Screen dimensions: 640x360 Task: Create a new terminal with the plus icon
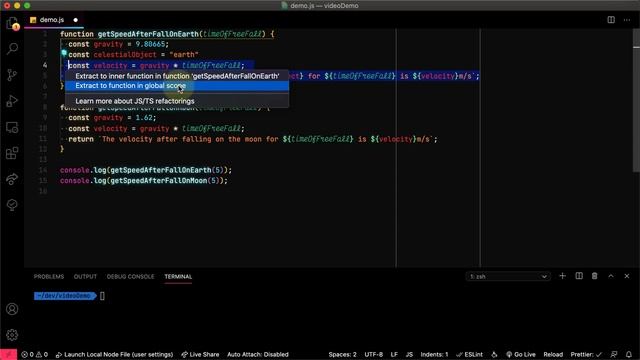point(562,276)
